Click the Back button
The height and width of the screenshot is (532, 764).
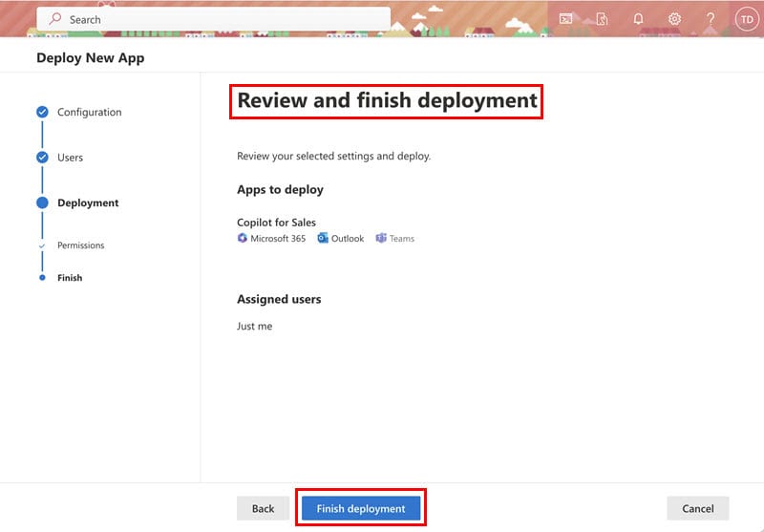(264, 508)
